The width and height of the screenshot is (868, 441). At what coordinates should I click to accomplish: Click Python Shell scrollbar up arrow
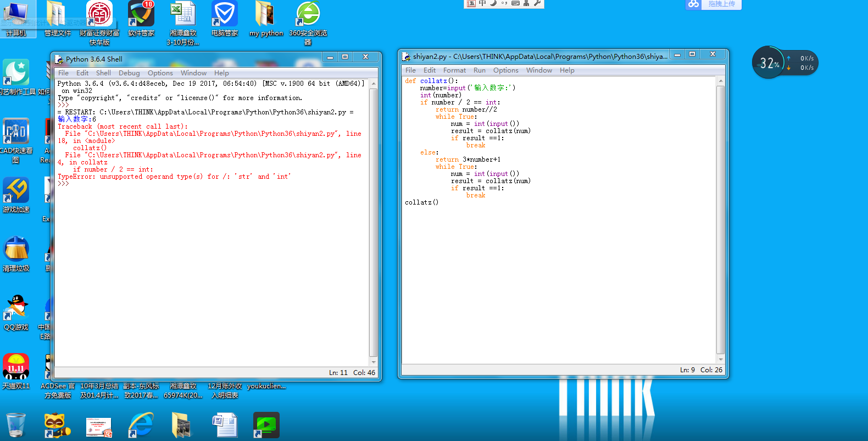coord(374,84)
